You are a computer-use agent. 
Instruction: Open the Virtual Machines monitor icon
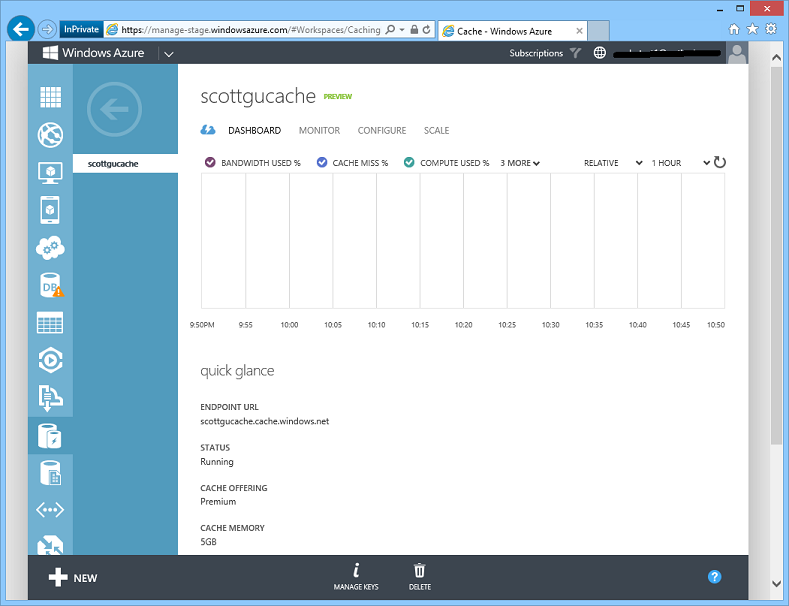50,173
